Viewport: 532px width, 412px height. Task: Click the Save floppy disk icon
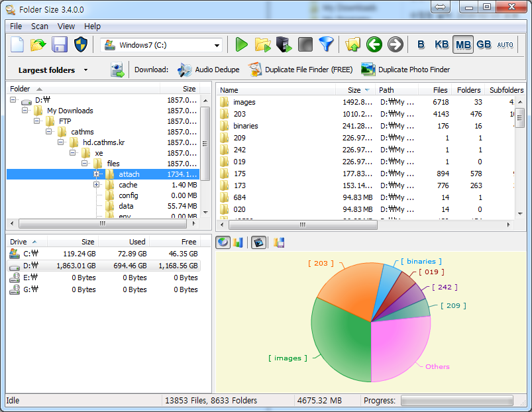60,45
